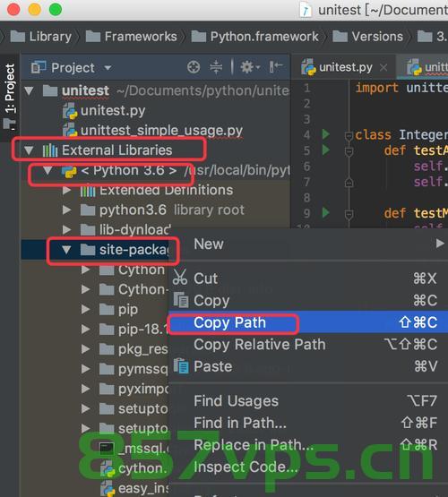This screenshot has height=497, width=448.
Task: Collapse the site-packages folder
Action: pos(66,250)
